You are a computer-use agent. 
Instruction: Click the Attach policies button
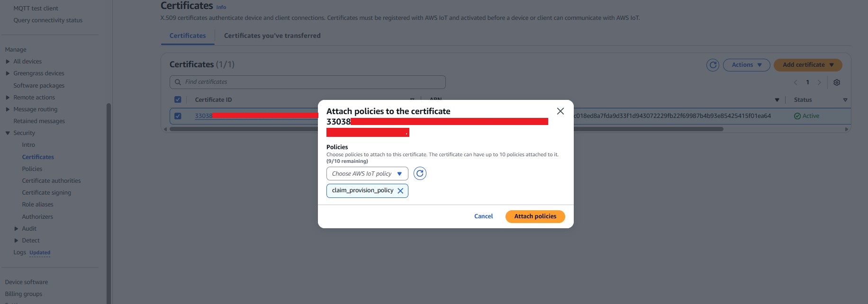[535, 216]
